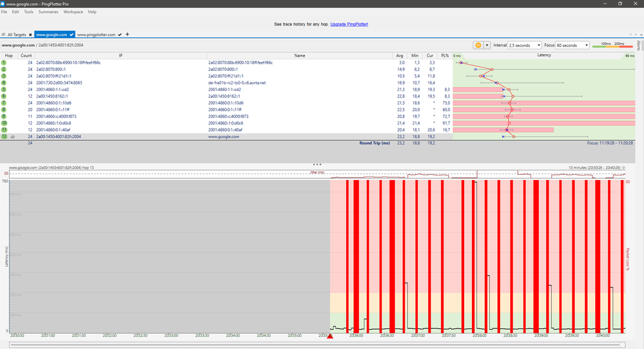The image size is (644, 349).
Task: Open the Alerts side panel
Action: coord(639,46)
